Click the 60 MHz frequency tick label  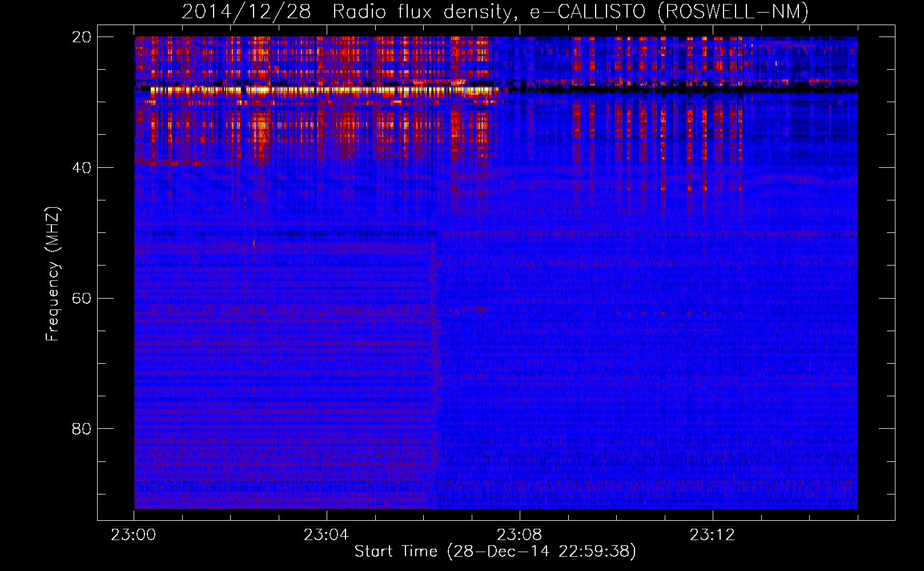82,299
